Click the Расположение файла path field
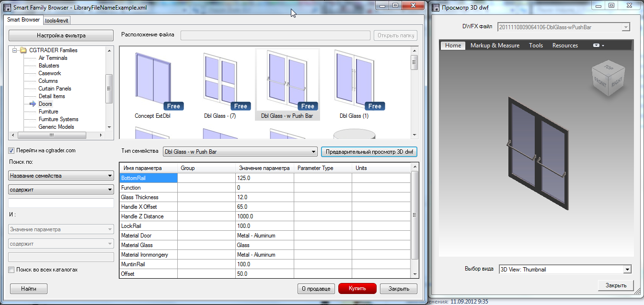Viewport: 644px width, 305px height. (275, 35)
